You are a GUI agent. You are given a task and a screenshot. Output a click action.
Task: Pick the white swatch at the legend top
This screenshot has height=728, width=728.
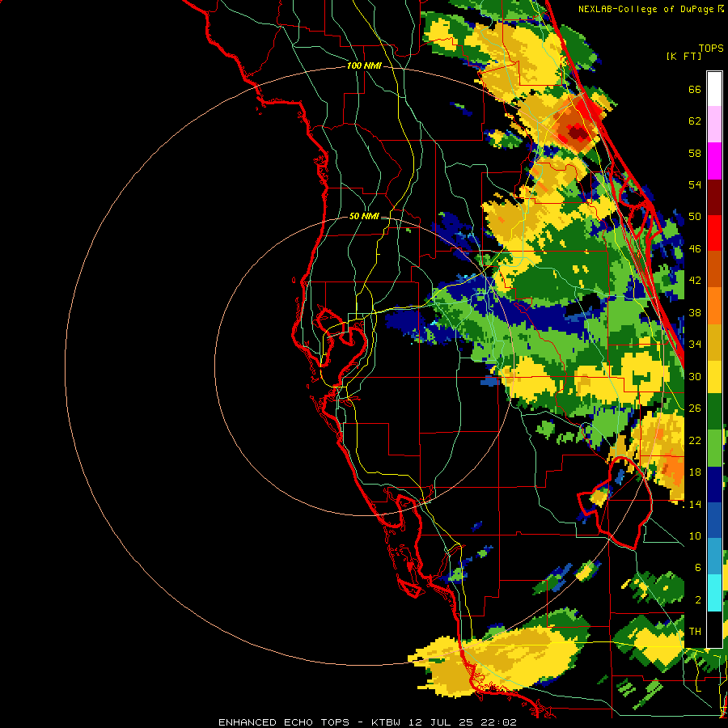pos(714,89)
